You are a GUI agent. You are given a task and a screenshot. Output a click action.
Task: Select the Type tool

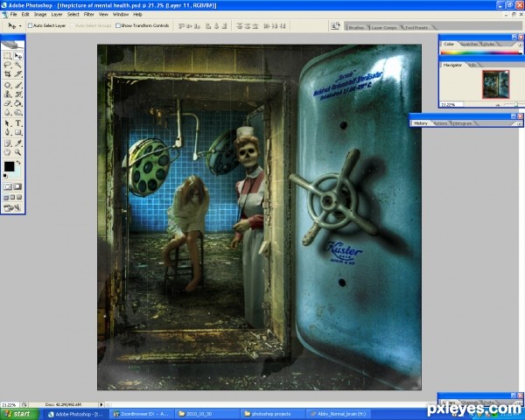pos(18,123)
